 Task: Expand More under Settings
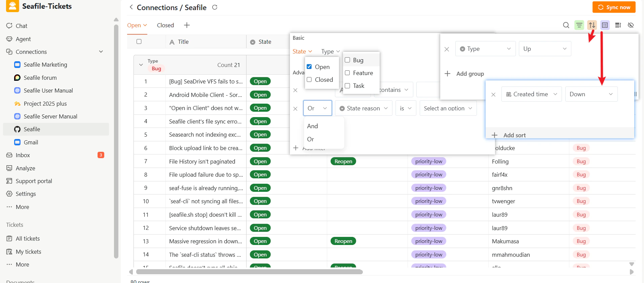coord(18,207)
